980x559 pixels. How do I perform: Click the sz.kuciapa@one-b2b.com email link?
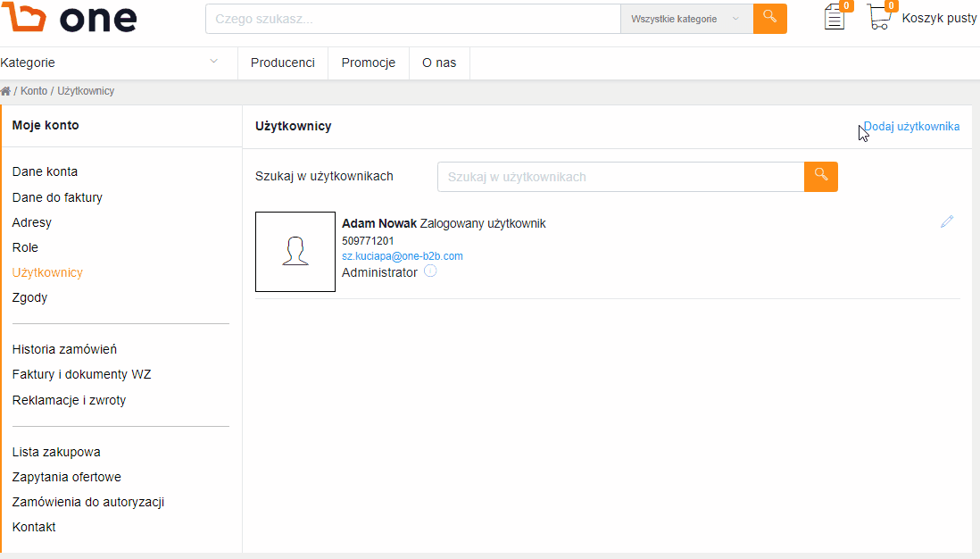click(403, 256)
